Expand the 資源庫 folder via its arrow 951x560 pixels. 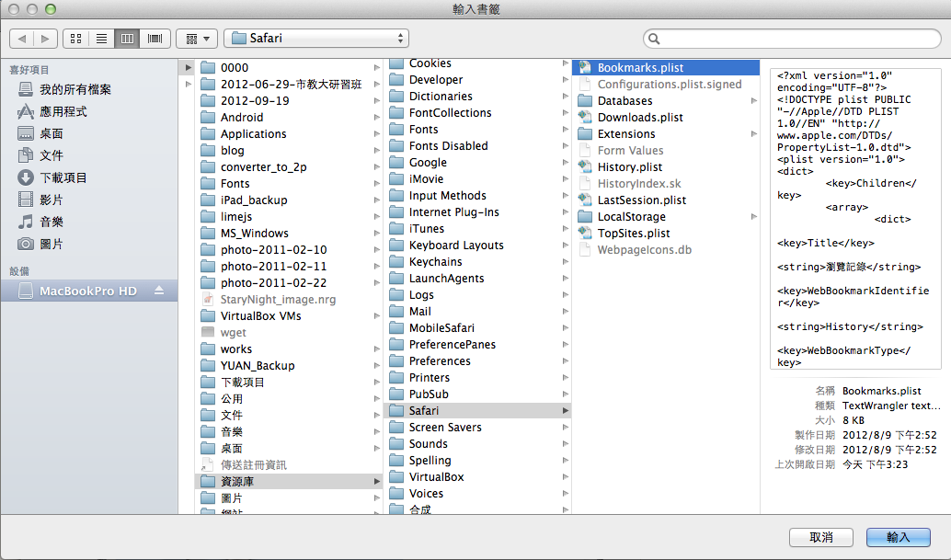(x=376, y=480)
